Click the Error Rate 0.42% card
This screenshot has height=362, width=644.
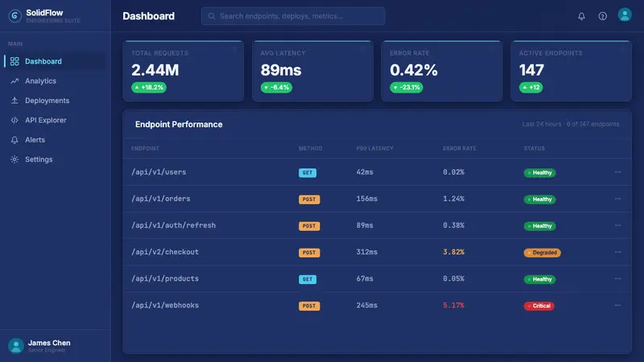[442, 71]
